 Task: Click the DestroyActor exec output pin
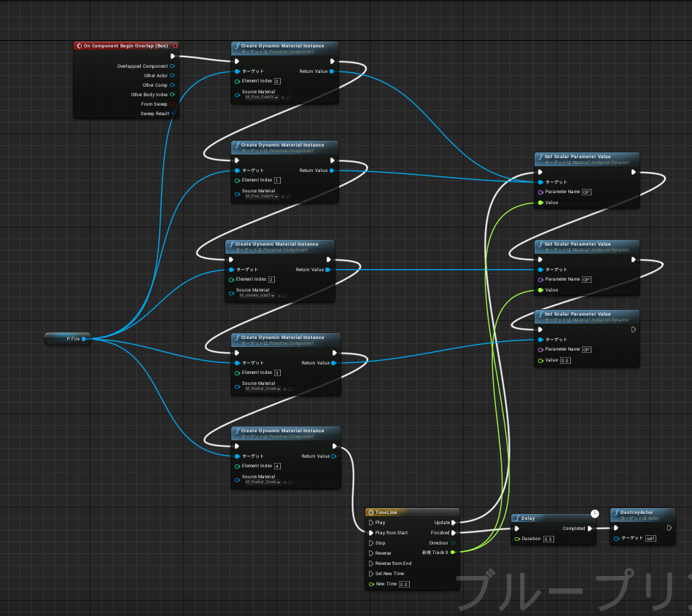(669, 528)
